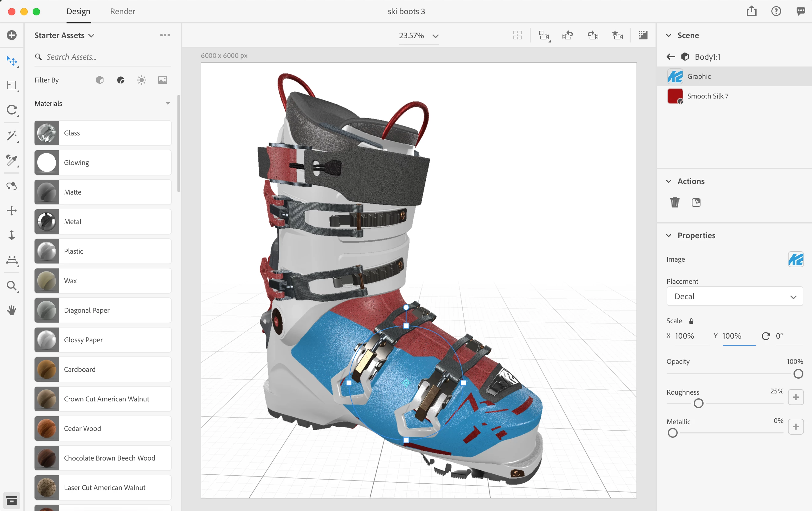Choose the Eyedropper sampler tool

(12, 160)
